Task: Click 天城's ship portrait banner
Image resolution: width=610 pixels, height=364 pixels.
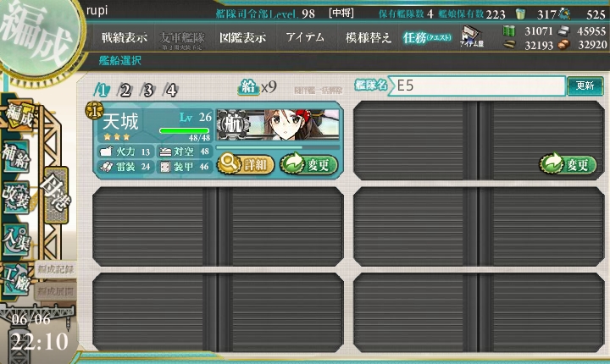Action: click(278, 124)
